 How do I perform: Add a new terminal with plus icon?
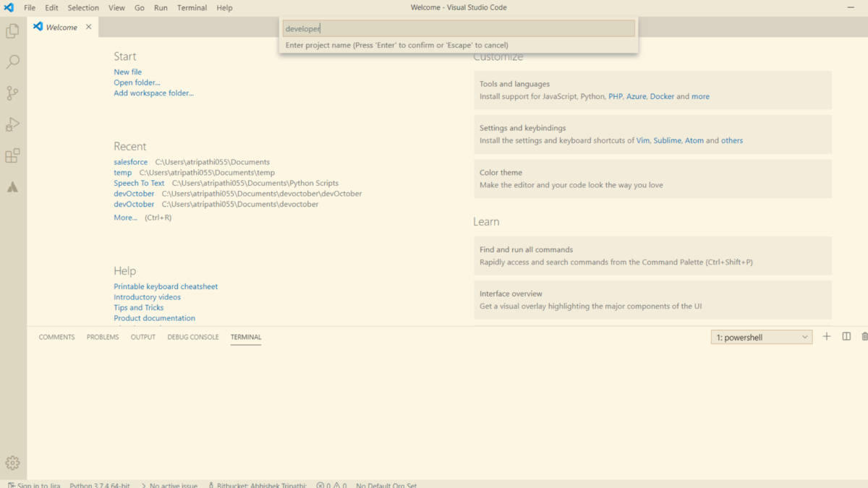tap(827, 337)
